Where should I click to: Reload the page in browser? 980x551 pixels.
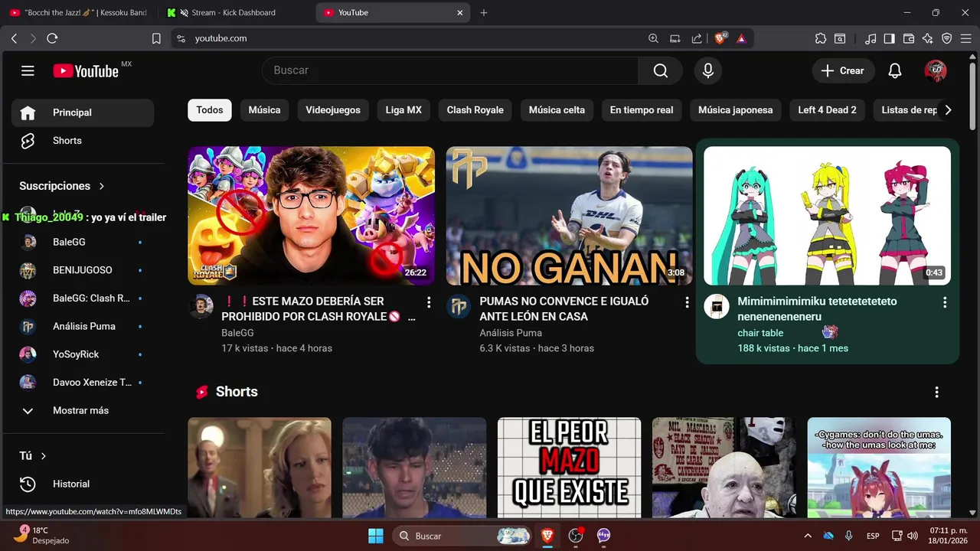tap(52, 38)
